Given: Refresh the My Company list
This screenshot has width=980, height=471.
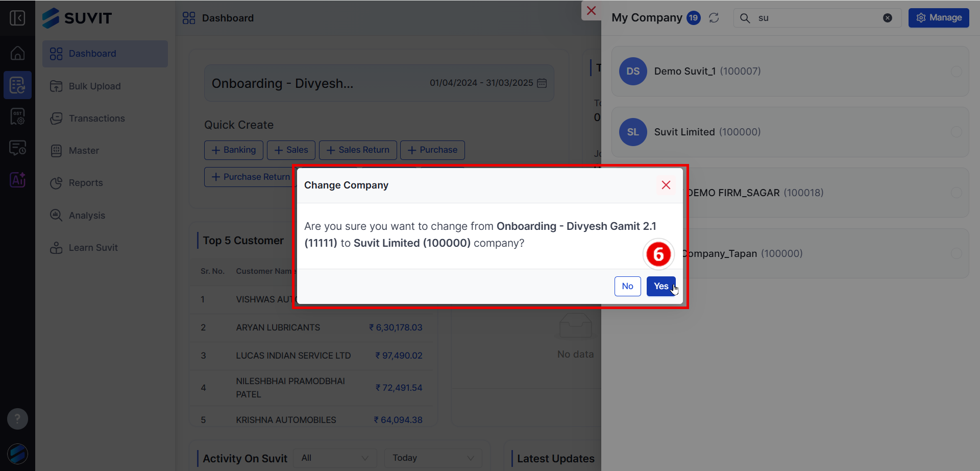Looking at the screenshot, I should point(714,18).
